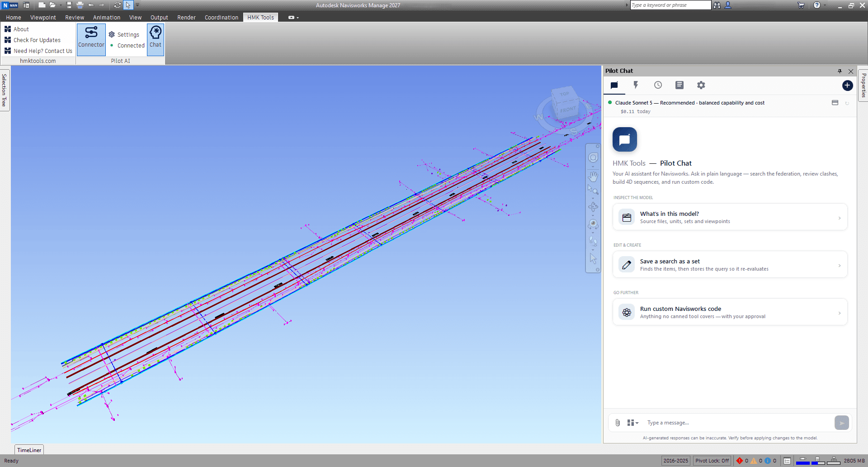
Task: Open the tool picker dropdown beside the message box
Action: [633, 423]
